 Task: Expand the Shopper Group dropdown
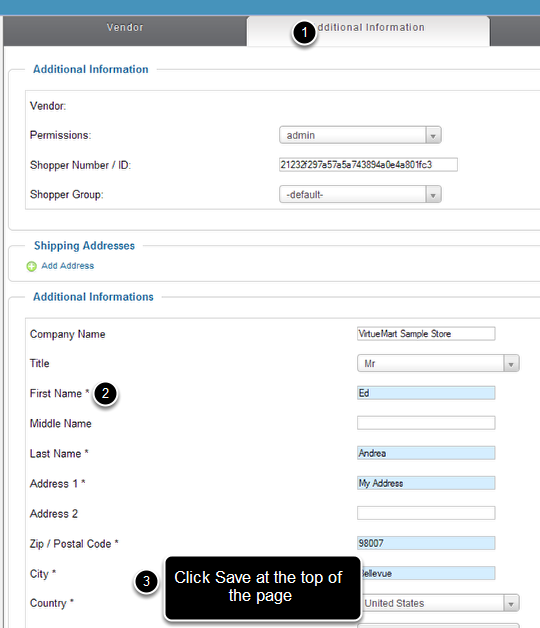[x=360, y=195]
